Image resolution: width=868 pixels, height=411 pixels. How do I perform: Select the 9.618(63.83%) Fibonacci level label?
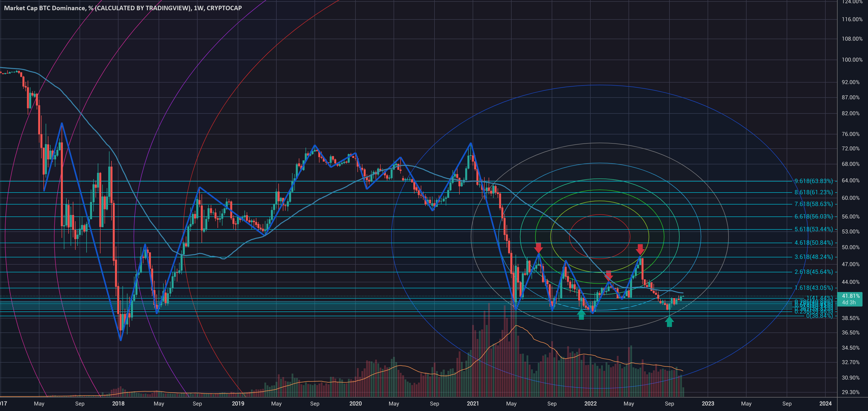tap(813, 181)
